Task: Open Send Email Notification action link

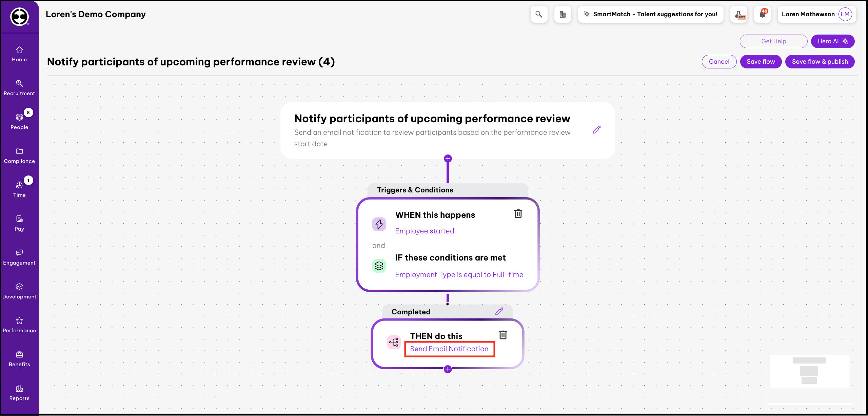Action: pyautogui.click(x=449, y=349)
